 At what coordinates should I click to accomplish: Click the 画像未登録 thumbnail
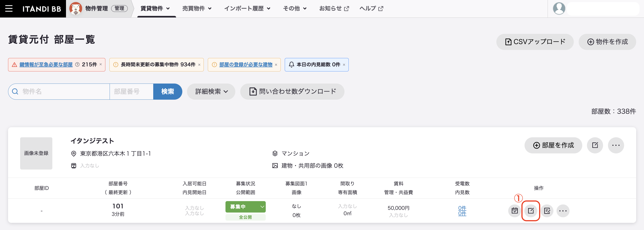click(x=36, y=153)
